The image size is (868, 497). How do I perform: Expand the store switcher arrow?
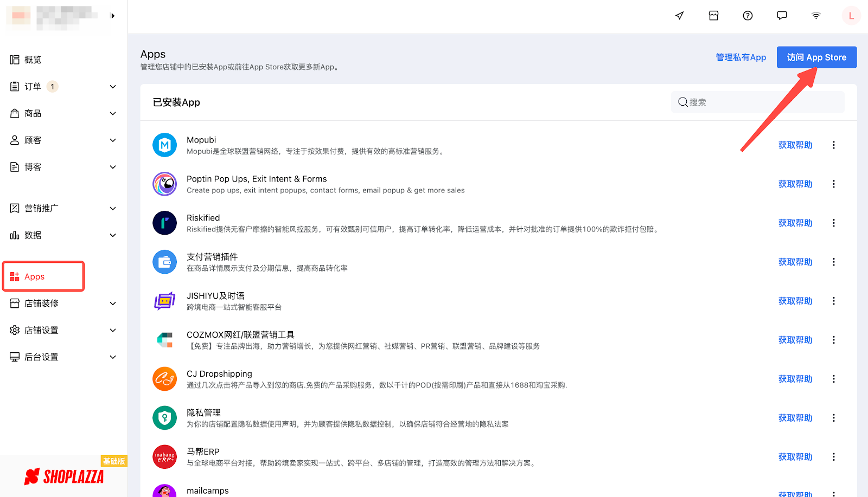[113, 16]
